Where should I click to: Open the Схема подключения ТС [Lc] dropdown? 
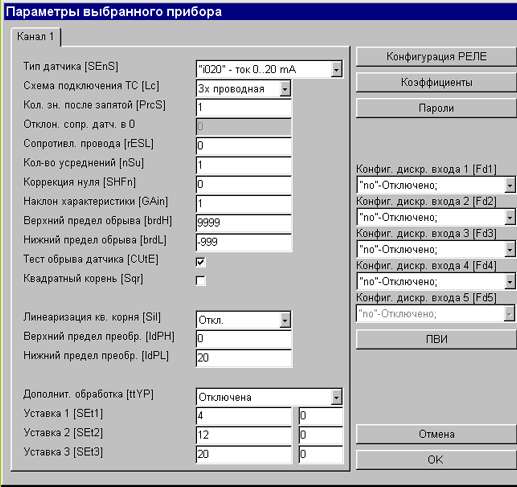point(244,89)
